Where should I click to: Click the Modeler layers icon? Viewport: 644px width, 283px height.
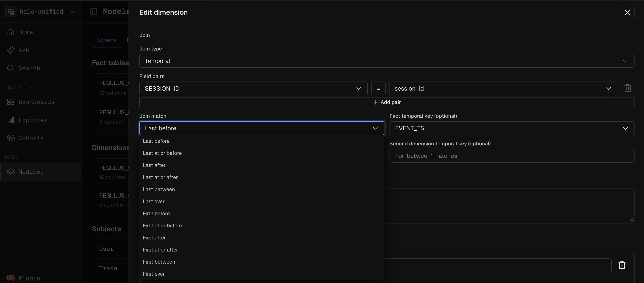11,171
